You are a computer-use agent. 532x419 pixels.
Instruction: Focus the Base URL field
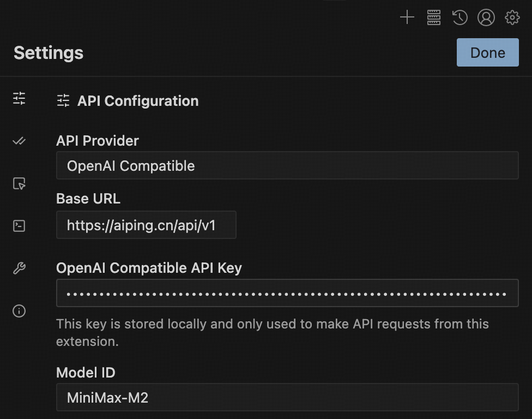pos(146,225)
